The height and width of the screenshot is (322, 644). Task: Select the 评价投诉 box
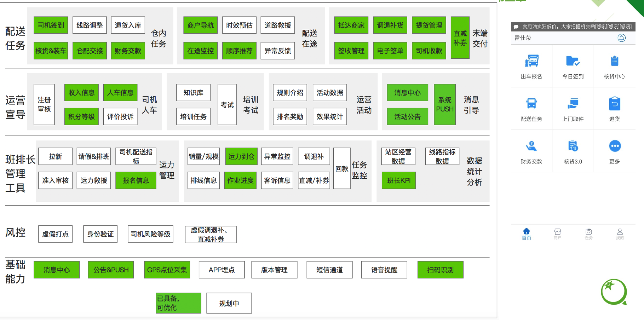120,116
